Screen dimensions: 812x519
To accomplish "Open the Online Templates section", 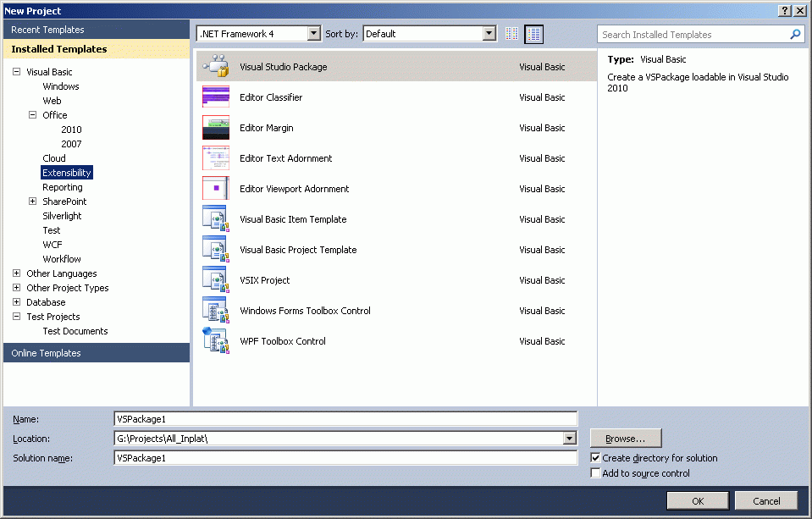I will coord(97,353).
